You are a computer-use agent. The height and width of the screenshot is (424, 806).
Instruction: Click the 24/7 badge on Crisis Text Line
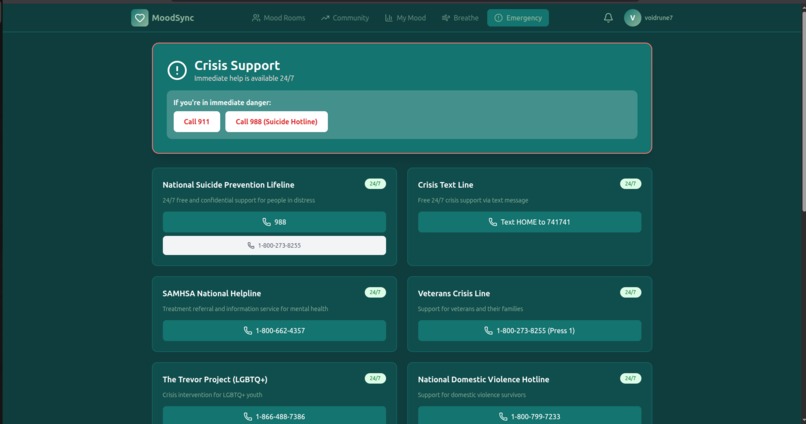630,184
